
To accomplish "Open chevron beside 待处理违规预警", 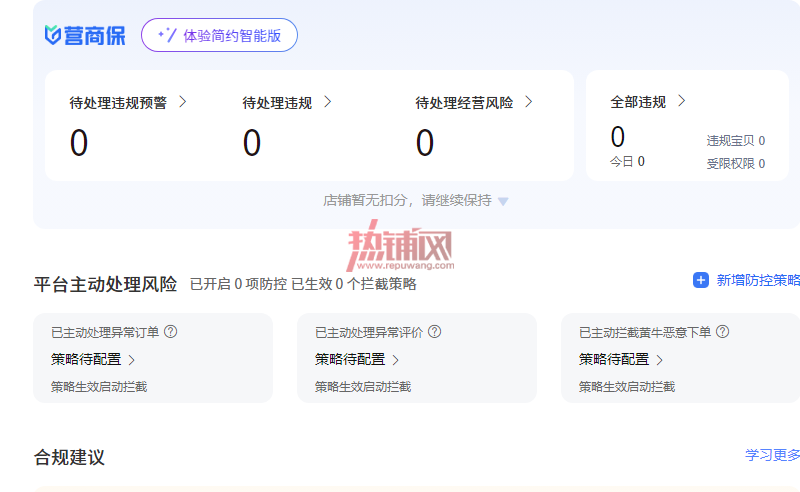I will (183, 102).
